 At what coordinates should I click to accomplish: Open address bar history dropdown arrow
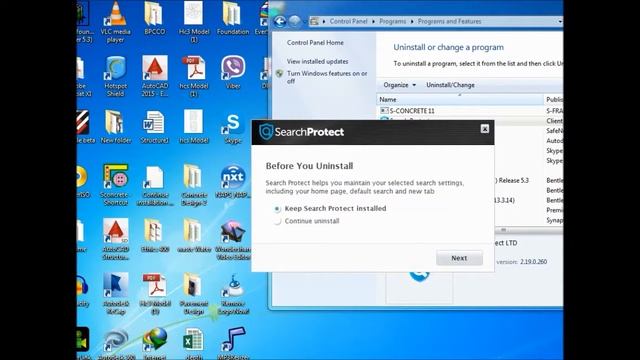point(560,21)
